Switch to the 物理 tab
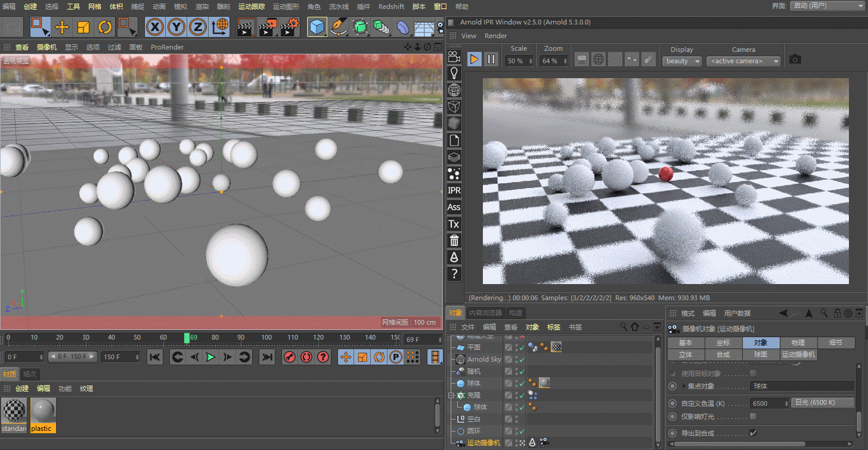Screen dimensions: 868x450 pyautogui.click(x=798, y=343)
